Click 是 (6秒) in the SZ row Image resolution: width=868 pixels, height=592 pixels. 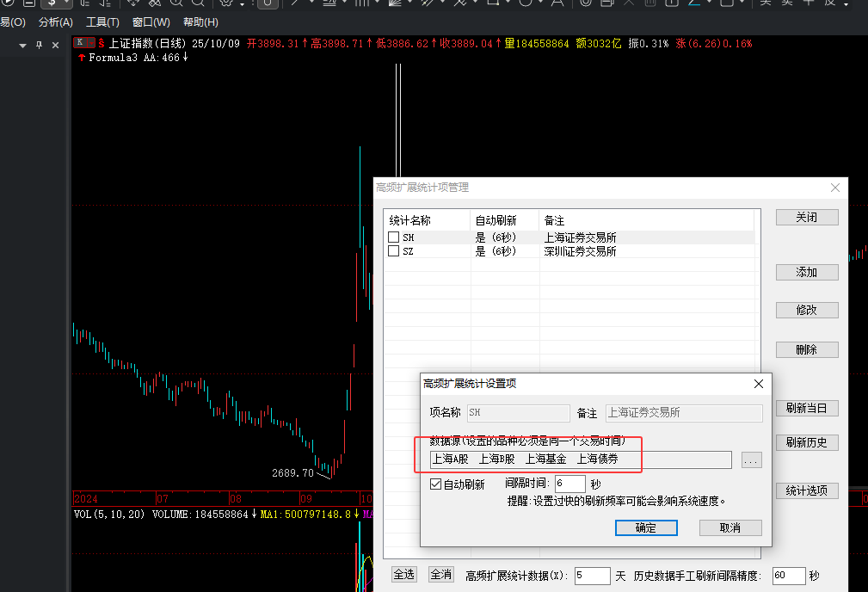pyautogui.click(x=496, y=251)
